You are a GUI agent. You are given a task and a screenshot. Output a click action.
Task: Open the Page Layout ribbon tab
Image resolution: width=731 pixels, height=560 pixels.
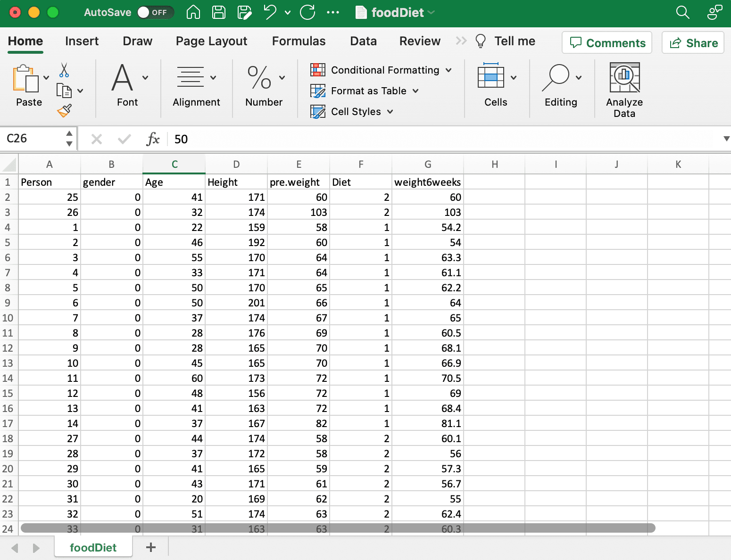(211, 41)
